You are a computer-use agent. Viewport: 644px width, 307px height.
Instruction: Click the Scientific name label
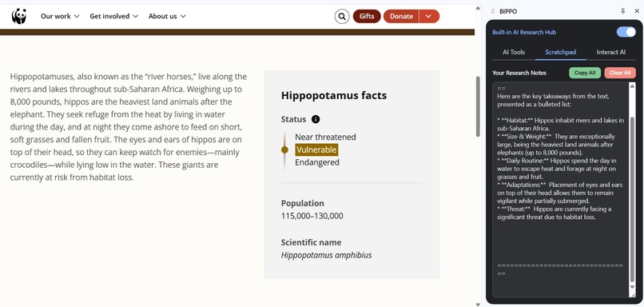tap(311, 242)
